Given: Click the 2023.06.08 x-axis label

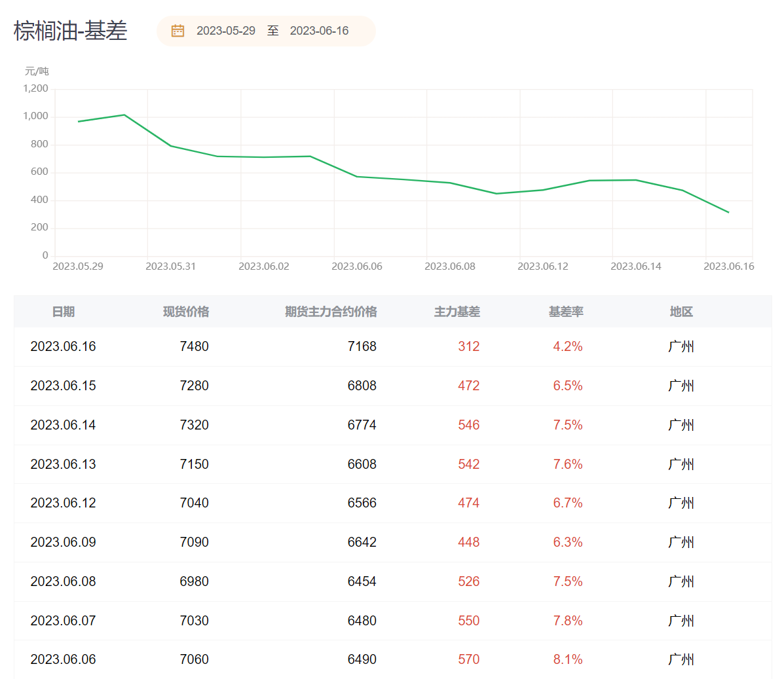Looking at the screenshot, I should 450,266.
